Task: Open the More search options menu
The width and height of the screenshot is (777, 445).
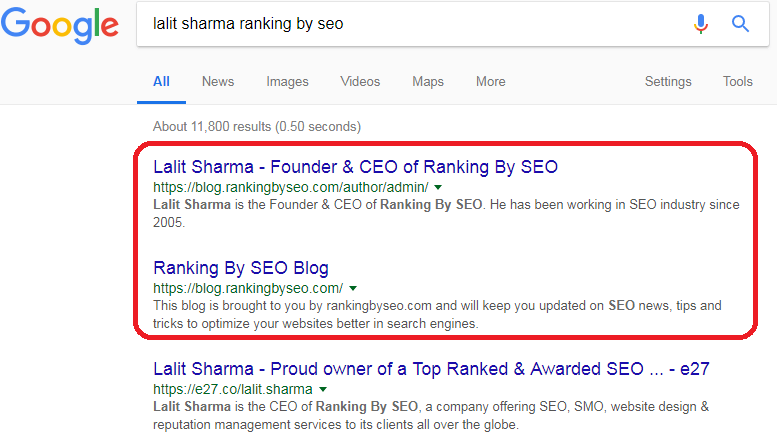Action: [x=491, y=81]
